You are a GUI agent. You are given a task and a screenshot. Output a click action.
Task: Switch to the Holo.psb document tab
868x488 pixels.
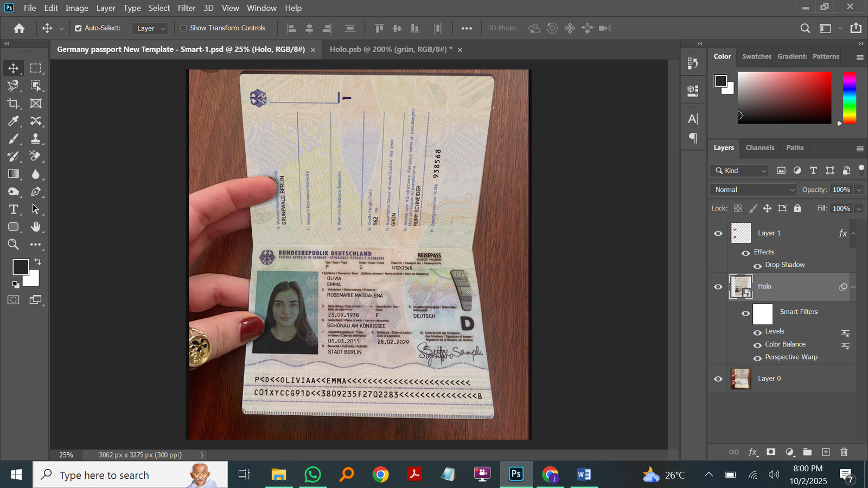391,49
